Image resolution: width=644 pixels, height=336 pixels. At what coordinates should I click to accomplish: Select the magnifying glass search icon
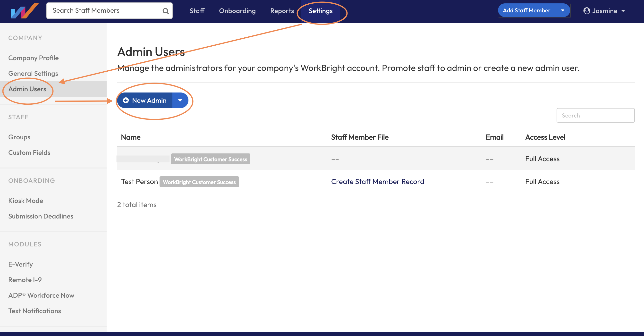(x=166, y=11)
